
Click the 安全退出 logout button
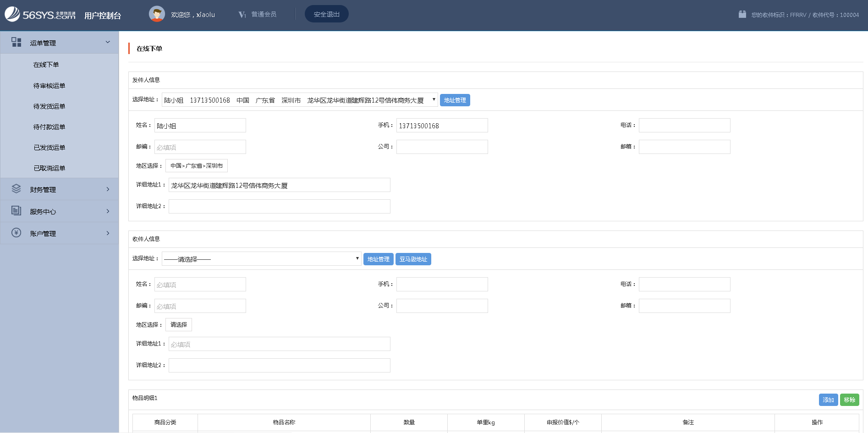click(326, 14)
